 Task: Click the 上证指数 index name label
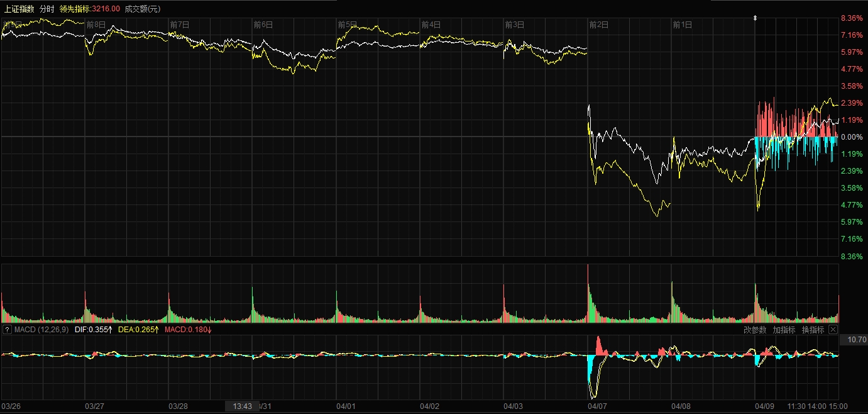coord(19,9)
